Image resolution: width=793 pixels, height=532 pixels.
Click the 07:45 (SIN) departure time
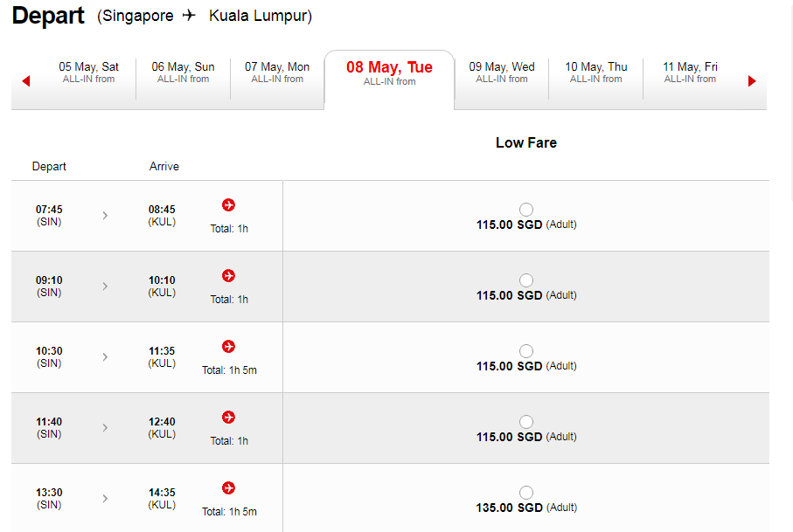49,215
